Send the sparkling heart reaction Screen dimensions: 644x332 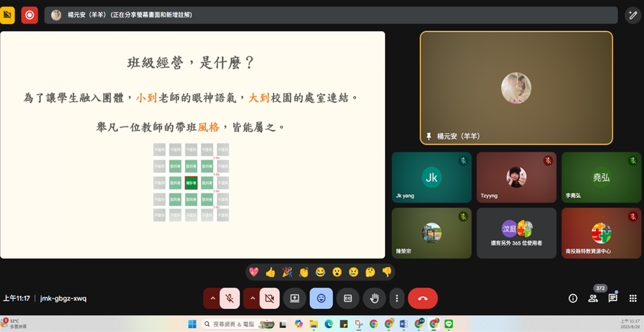[254, 272]
